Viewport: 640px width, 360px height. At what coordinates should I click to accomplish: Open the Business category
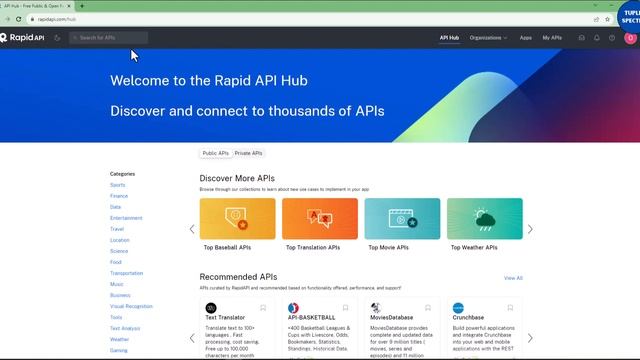coord(120,295)
